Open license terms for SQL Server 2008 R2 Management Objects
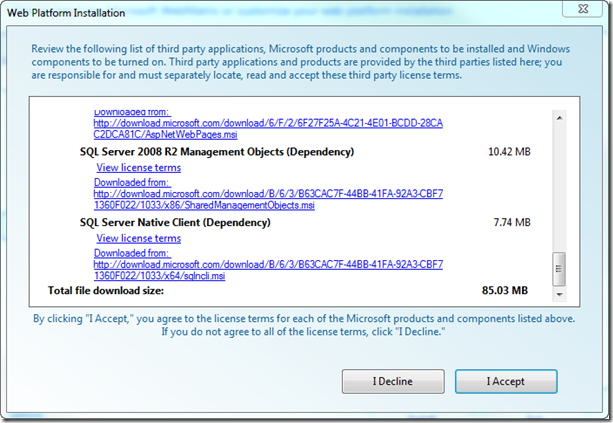 click(x=139, y=168)
